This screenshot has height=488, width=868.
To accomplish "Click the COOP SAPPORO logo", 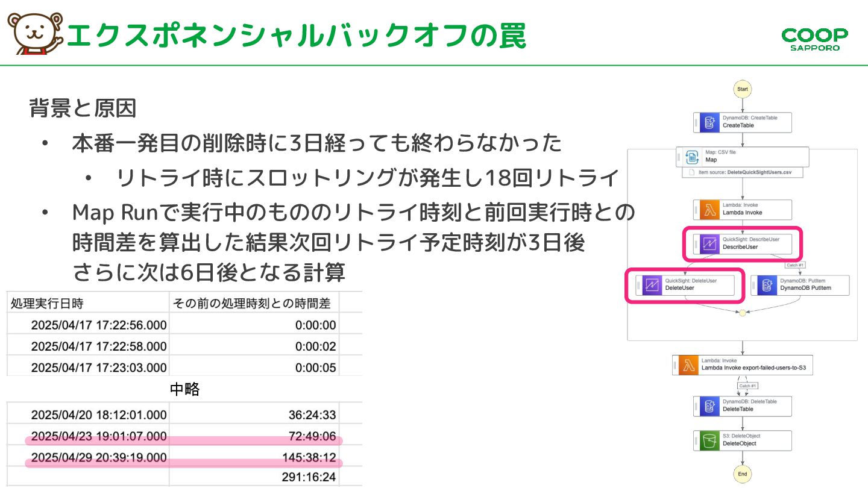I will pos(814,39).
